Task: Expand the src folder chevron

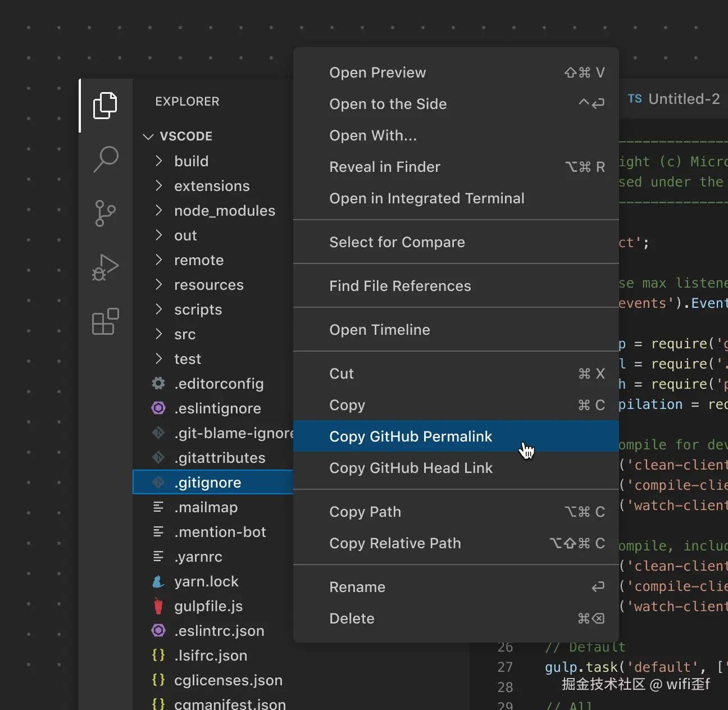Action: [159, 334]
